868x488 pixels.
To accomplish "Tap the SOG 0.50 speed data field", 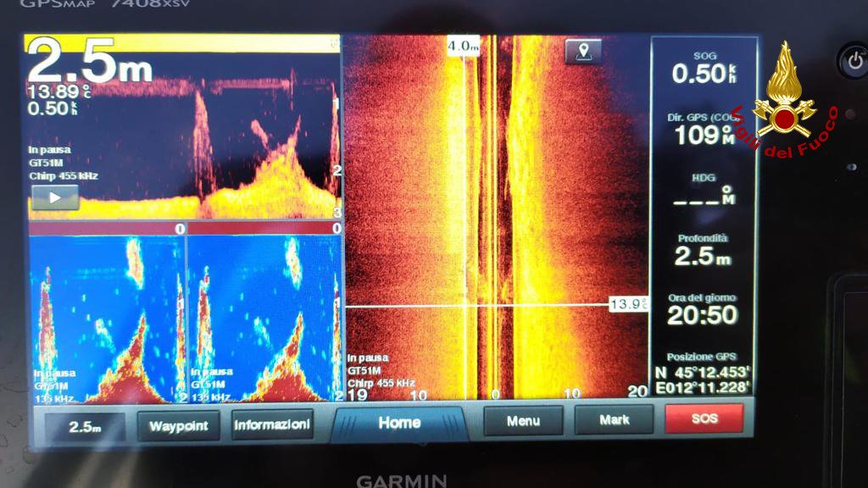I will [x=703, y=68].
